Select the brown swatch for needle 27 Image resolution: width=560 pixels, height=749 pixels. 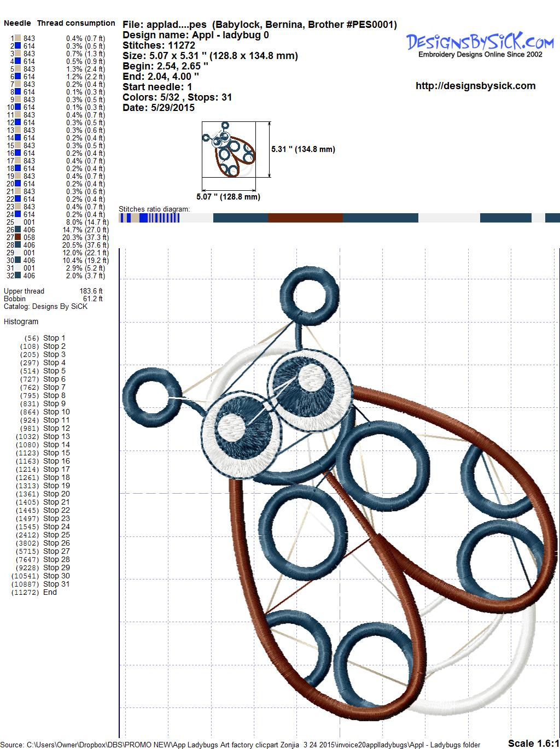[18, 237]
